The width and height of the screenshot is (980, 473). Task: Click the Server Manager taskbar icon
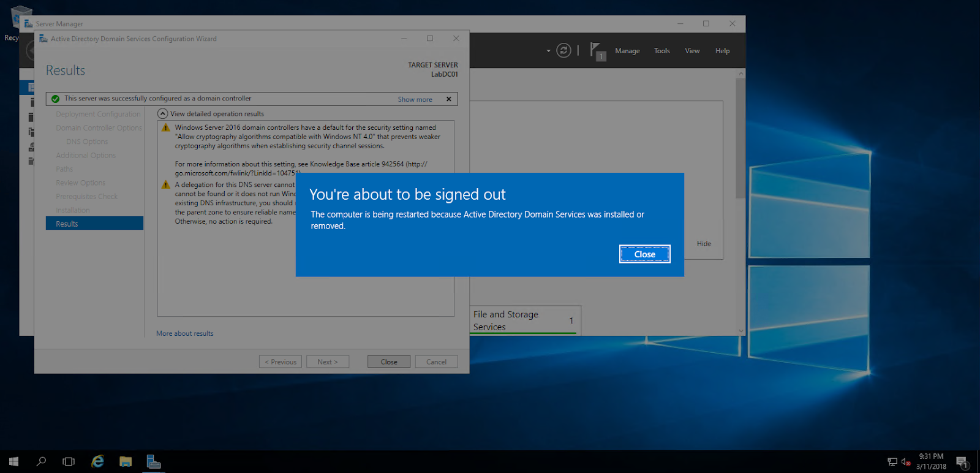(x=154, y=461)
